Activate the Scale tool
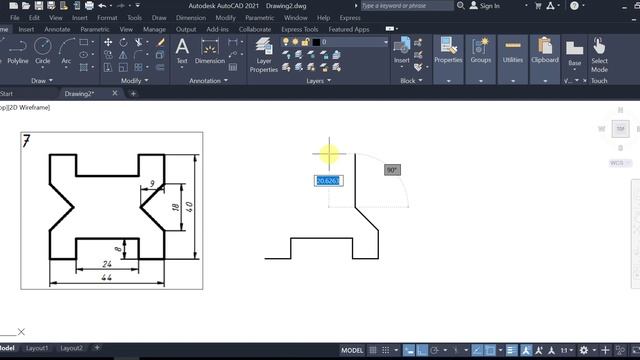The width and height of the screenshot is (640, 360). 123,67
